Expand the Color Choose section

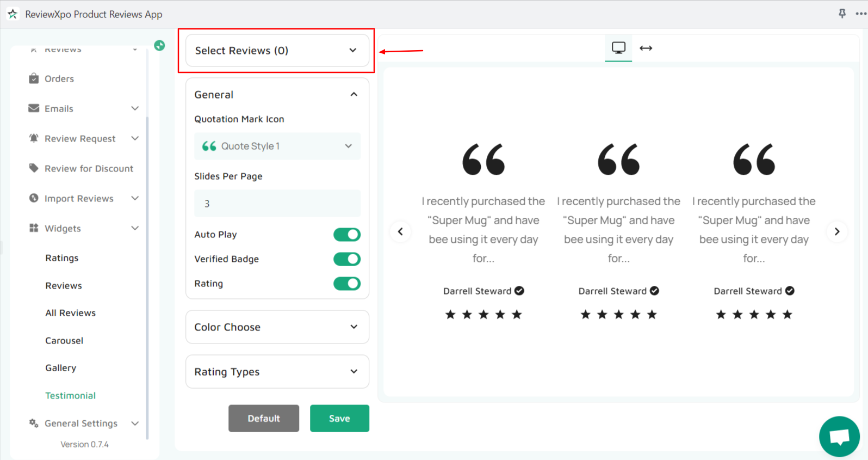277,327
